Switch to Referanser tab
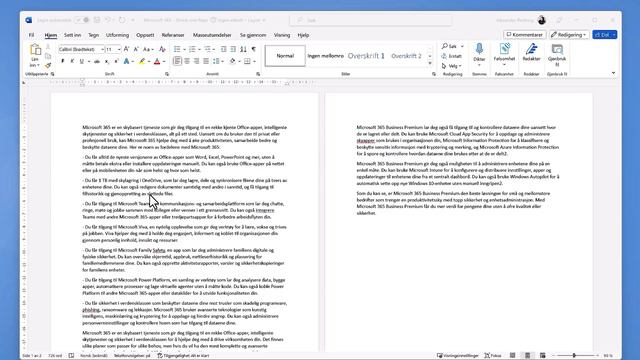This screenshot has width=640, height=360. (173, 35)
